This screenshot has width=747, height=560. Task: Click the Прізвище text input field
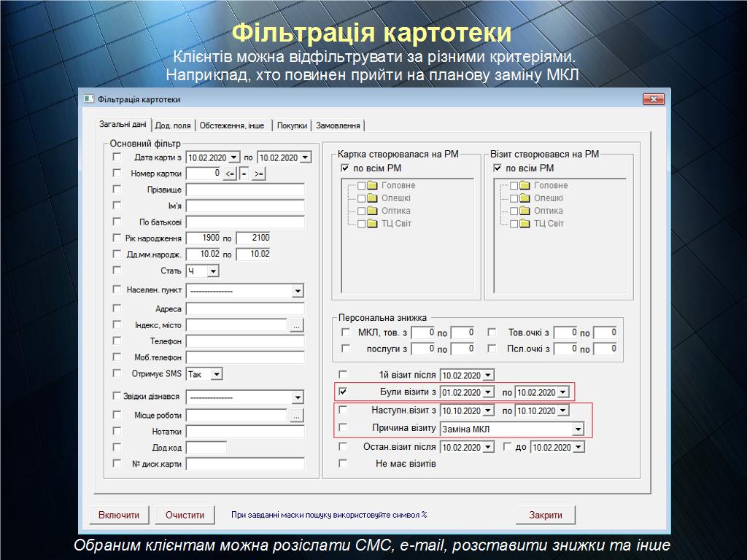coord(244,190)
